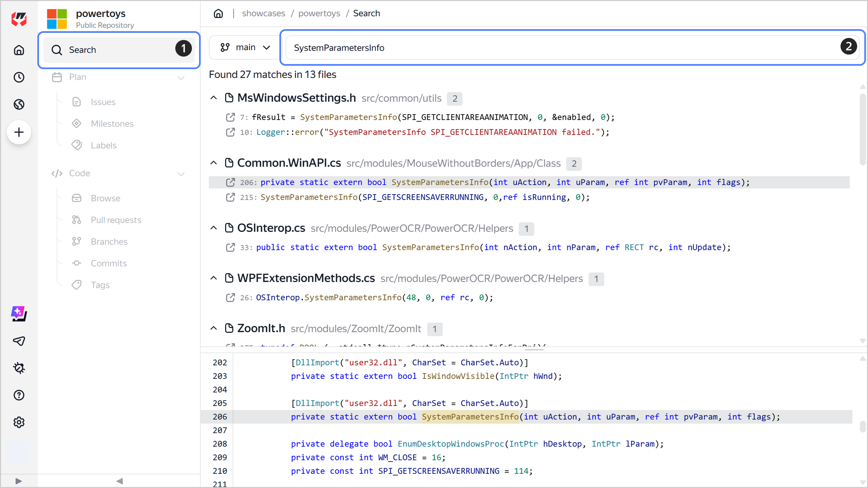868x488 pixels.
Task: Create something new with the plus icon
Action: pyautogui.click(x=19, y=132)
